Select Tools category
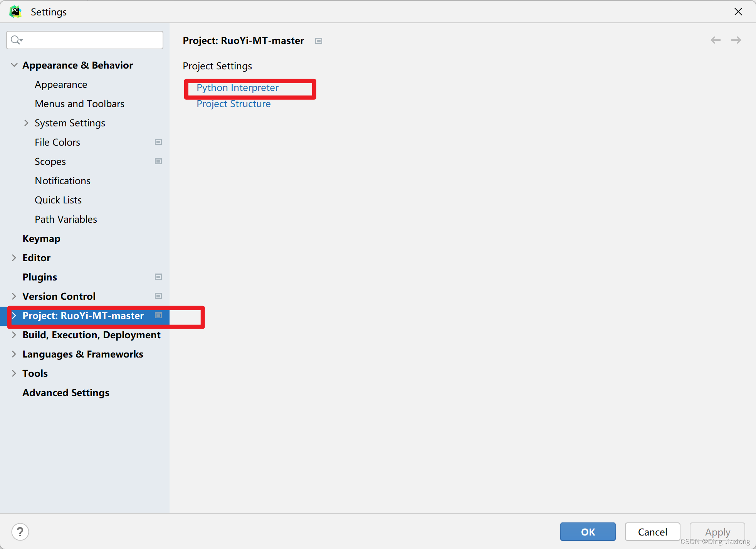The height and width of the screenshot is (549, 756). click(35, 373)
